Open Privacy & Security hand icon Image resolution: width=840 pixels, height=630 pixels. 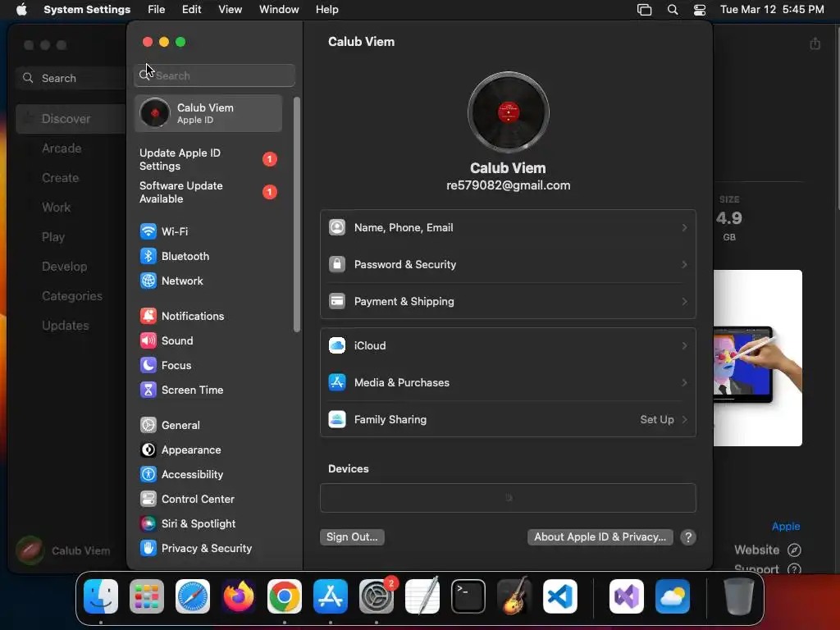(148, 549)
